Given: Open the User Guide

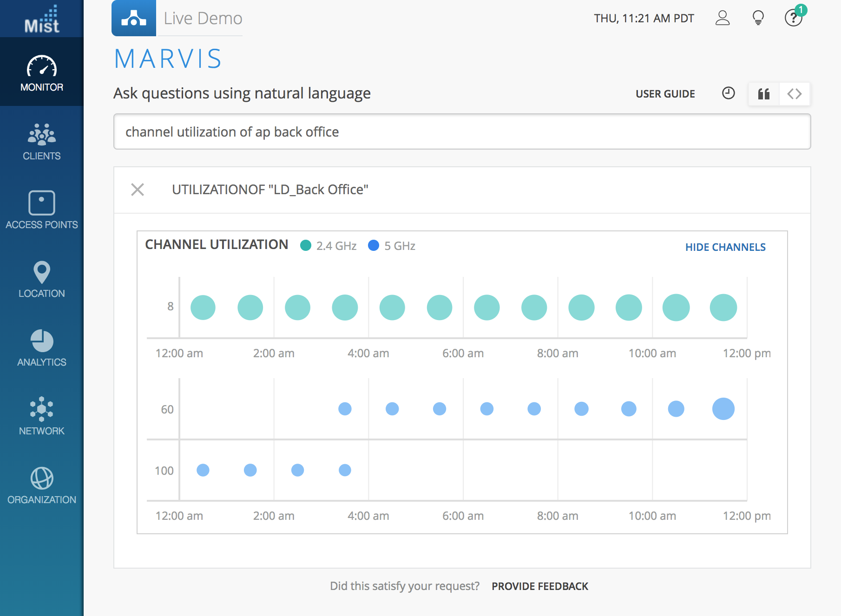Looking at the screenshot, I should [x=665, y=94].
